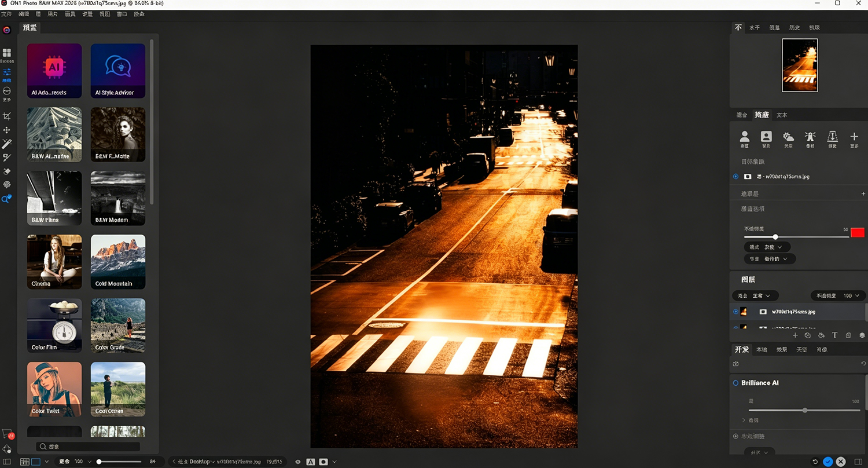Click the plus more-masks icon
The image size is (868, 468).
pos(854,136)
